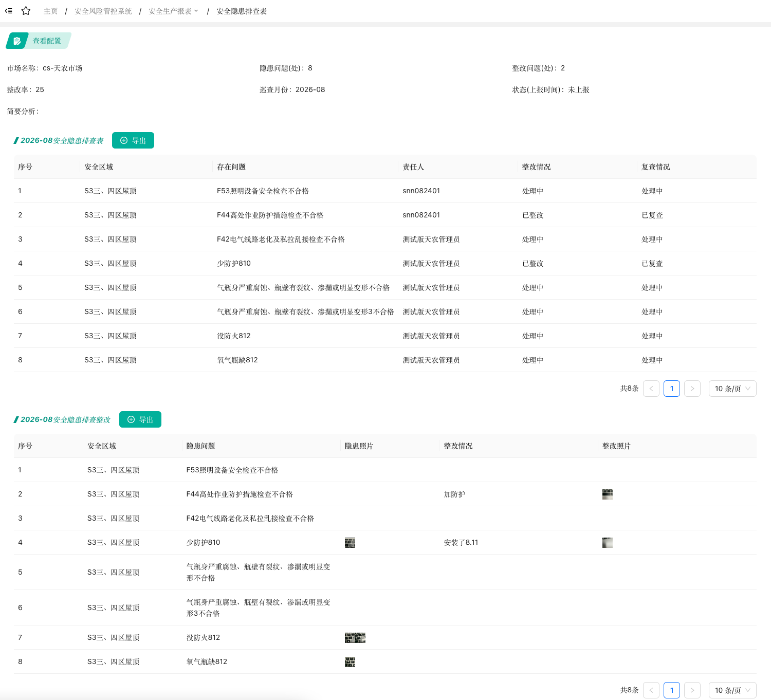
Task: Click next page arrow in first table
Action: coord(692,389)
